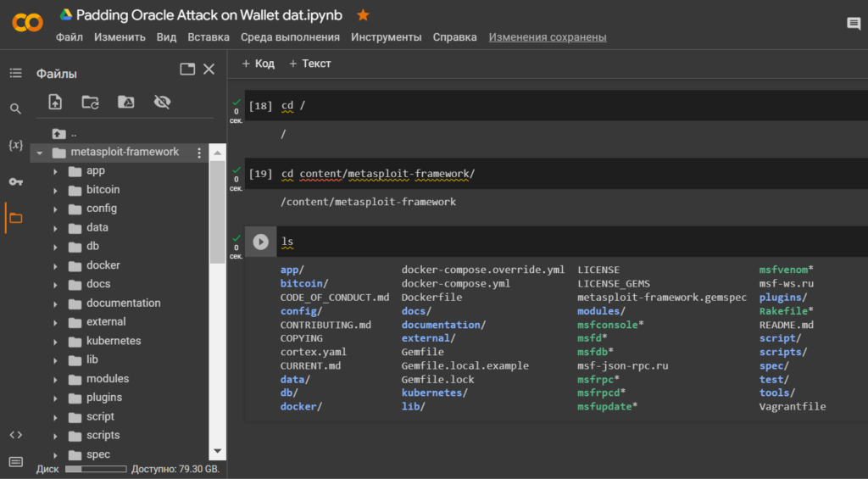Open the Файл menu

tap(70, 37)
